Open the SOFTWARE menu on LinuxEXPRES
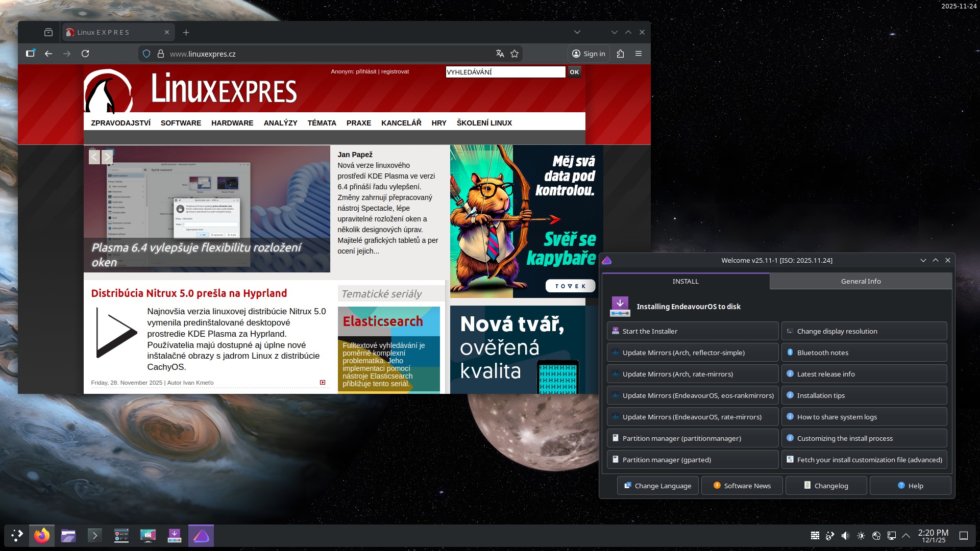The height and width of the screenshot is (551, 980). 181,123
